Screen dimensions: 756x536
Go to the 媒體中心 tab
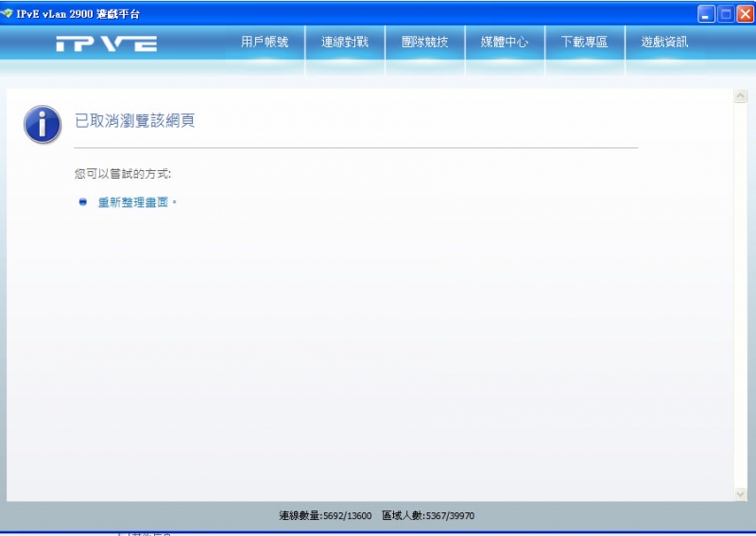click(x=505, y=43)
